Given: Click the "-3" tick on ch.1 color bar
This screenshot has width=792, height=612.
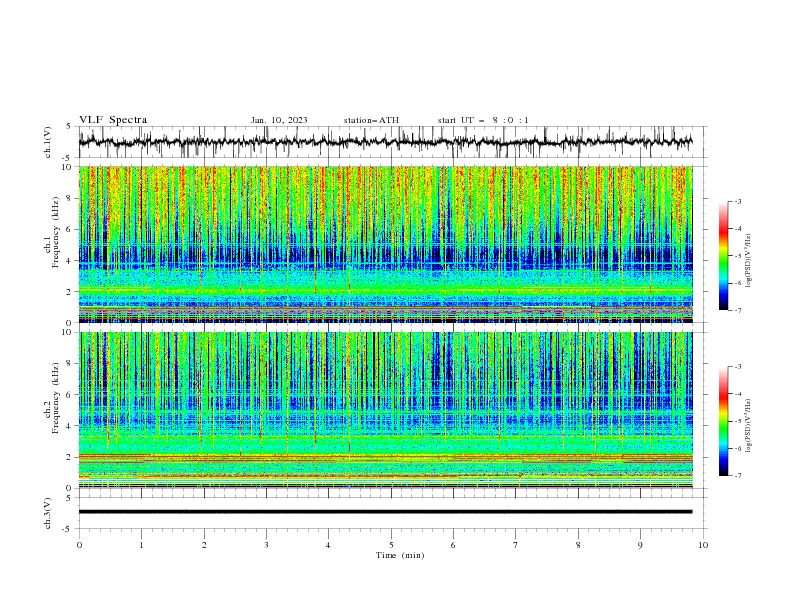Looking at the screenshot, I should coord(738,201).
